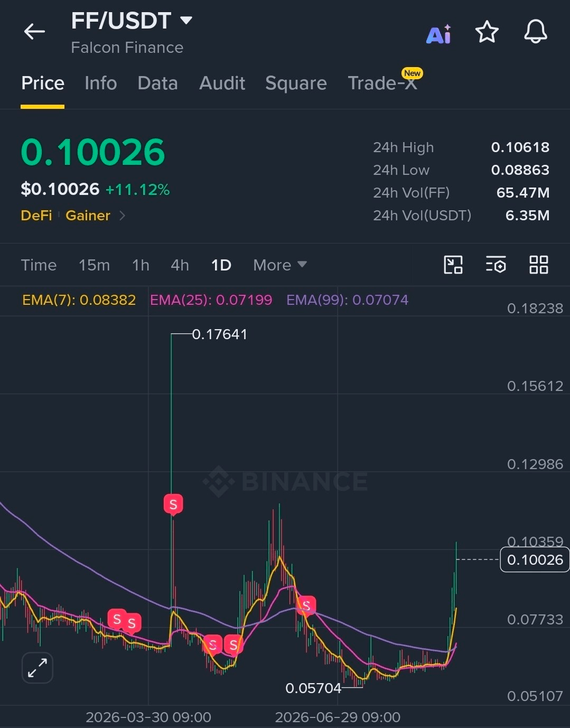
Task: Tap the 2026-06-29 09:00 date label
Action: coord(338,717)
